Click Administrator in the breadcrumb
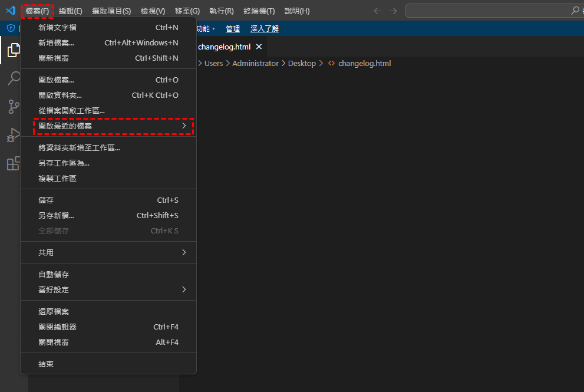584x392 pixels. pyautogui.click(x=256, y=63)
